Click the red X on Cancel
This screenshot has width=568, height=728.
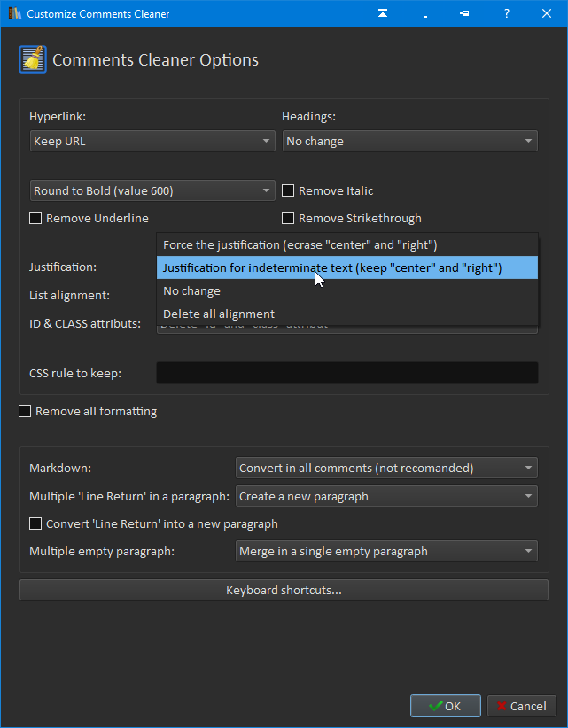click(502, 706)
